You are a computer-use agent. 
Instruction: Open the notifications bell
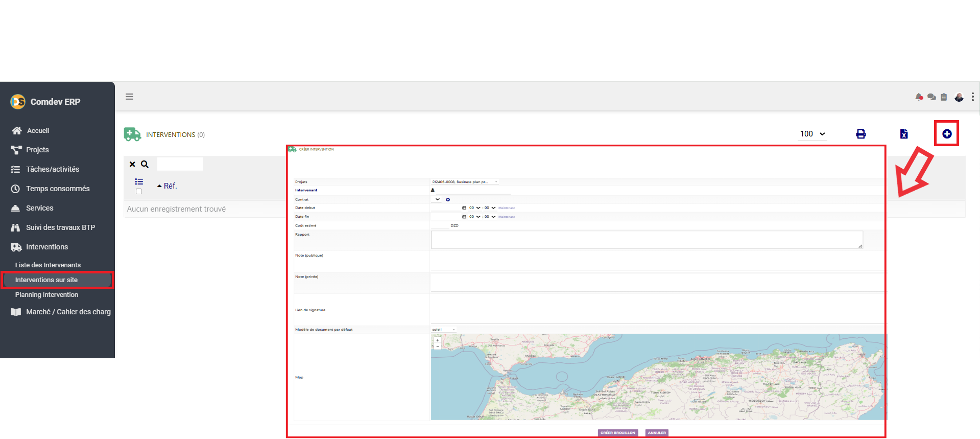[919, 97]
